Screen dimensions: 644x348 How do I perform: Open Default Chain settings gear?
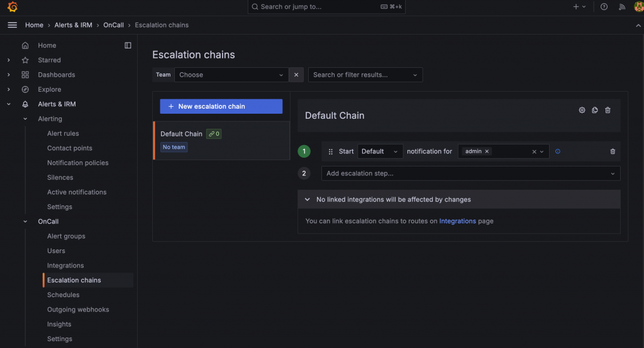(582, 110)
